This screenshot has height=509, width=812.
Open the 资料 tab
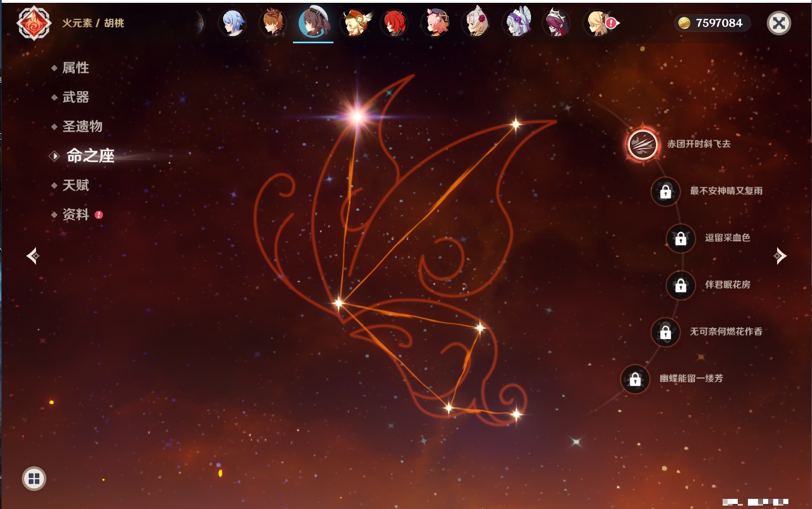[x=75, y=214]
